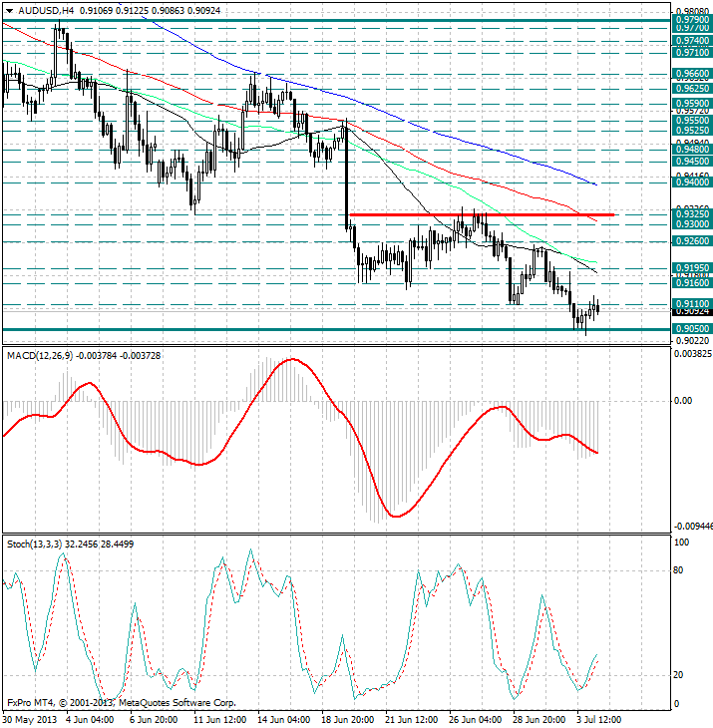Click the 26 Jun 04:00 time label
This screenshot has width=713, height=728.
coord(475,720)
